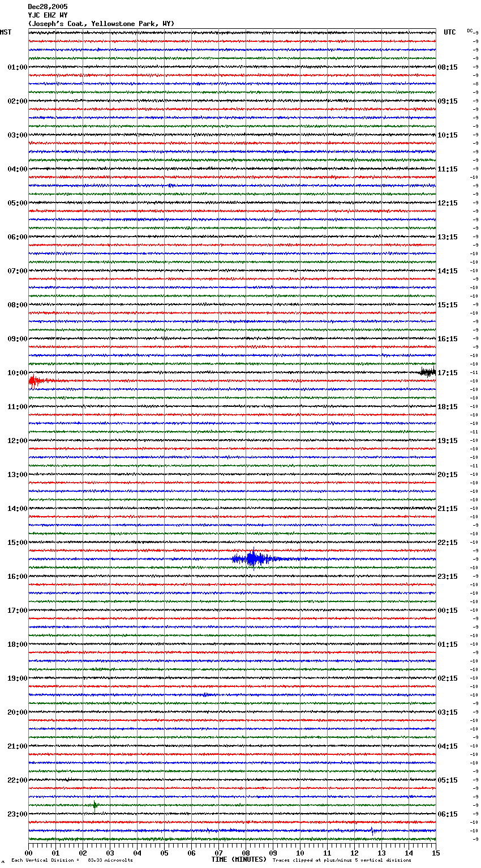Screen dimensions: 481x868
Task: Click the "03:00" MST hour label
Action: 17,135
